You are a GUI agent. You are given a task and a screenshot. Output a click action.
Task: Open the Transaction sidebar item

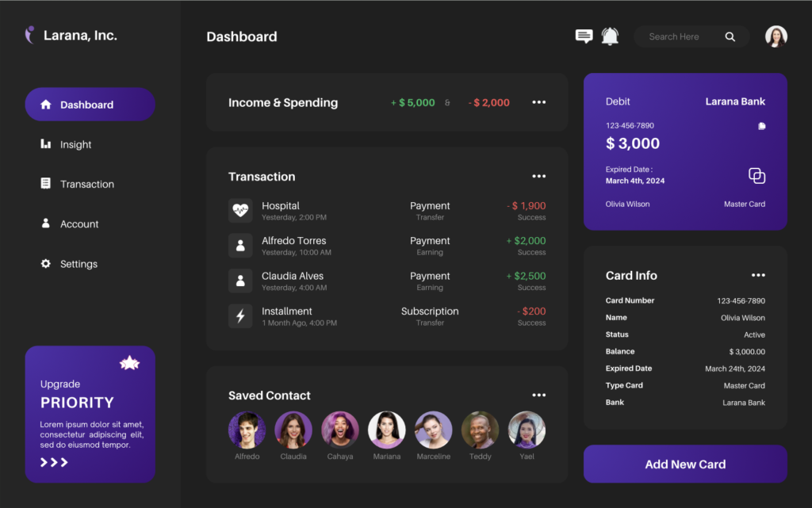[x=86, y=184]
